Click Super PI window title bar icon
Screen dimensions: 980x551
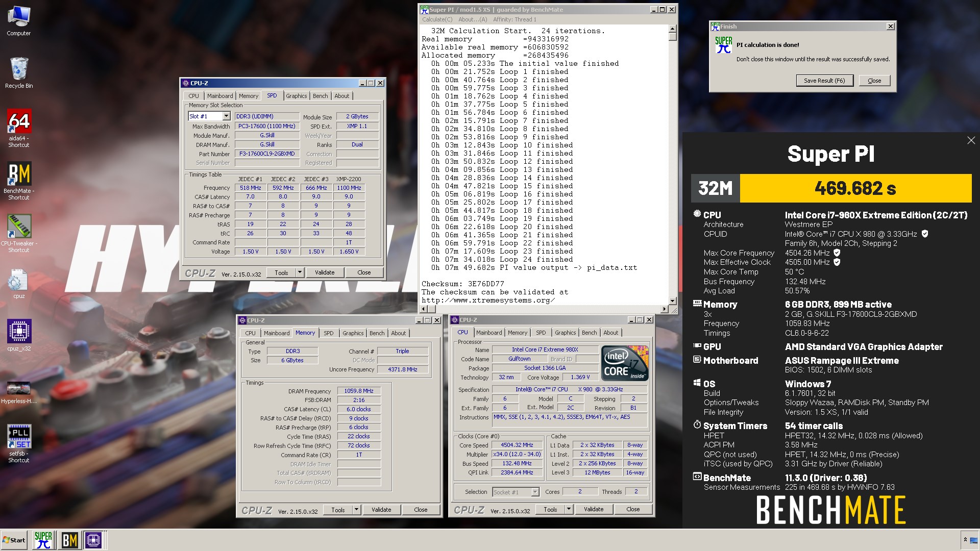[x=424, y=9]
